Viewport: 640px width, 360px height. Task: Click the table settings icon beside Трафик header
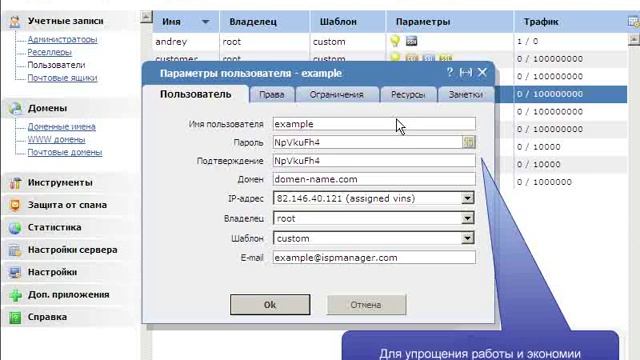634,22
